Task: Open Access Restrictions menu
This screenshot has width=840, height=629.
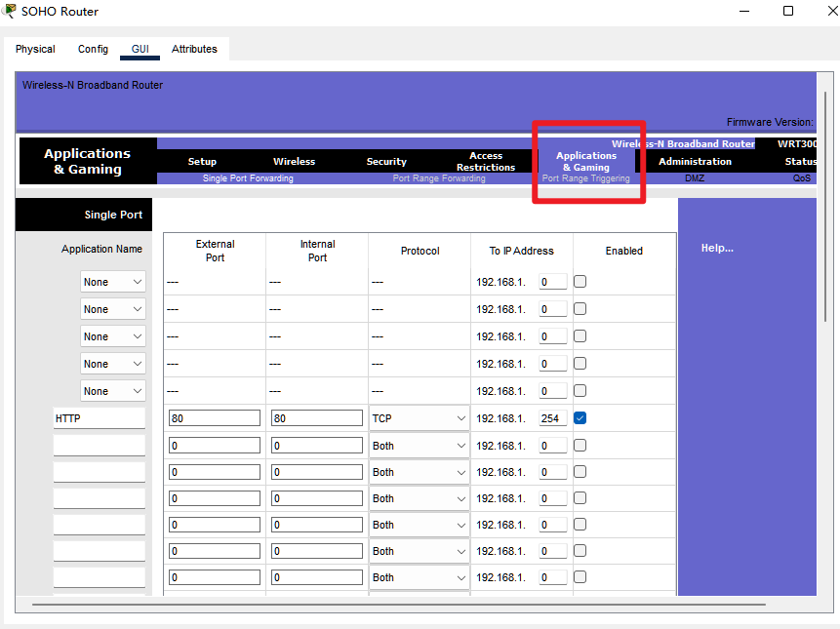Action: click(x=485, y=161)
